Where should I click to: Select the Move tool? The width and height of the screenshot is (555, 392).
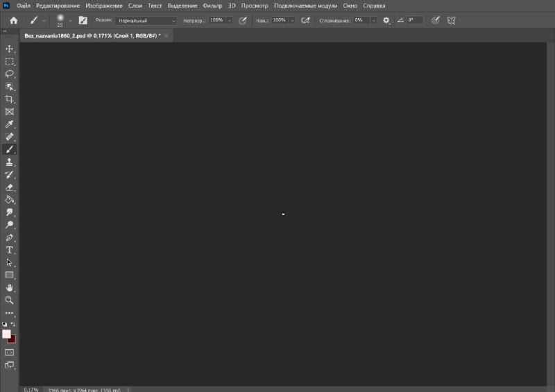pos(10,49)
